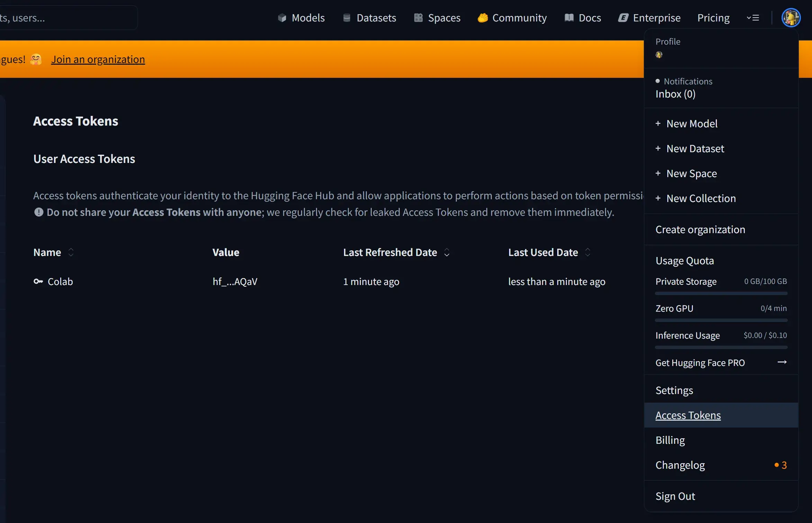The height and width of the screenshot is (523, 812).
Task: Click the Spaces grid icon
Action: [418, 18]
